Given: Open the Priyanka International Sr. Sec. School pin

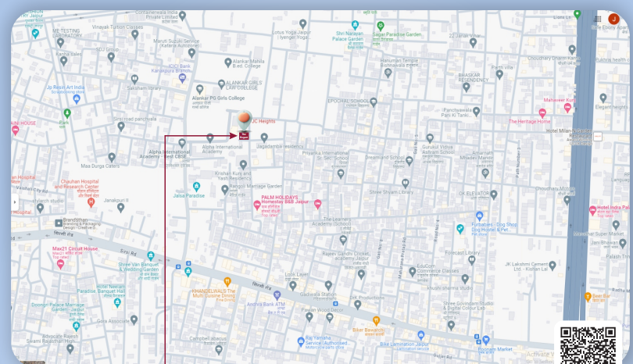Looking at the screenshot, I should [x=341, y=174].
